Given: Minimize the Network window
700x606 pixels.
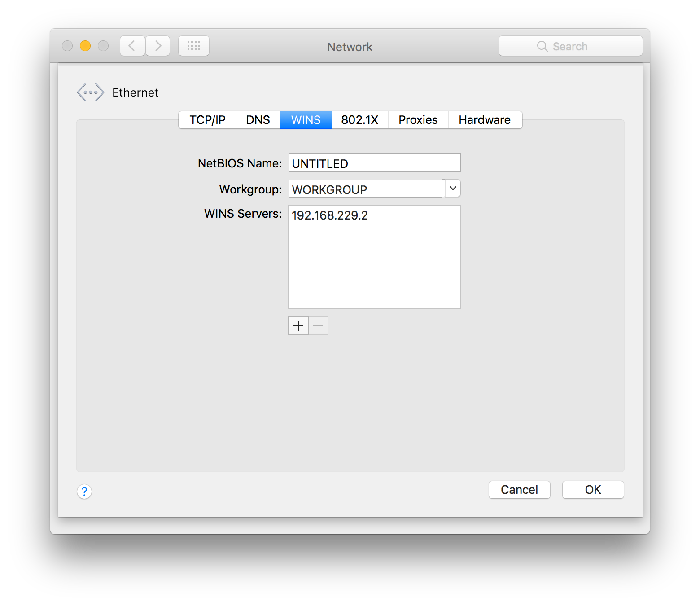Looking at the screenshot, I should (85, 46).
